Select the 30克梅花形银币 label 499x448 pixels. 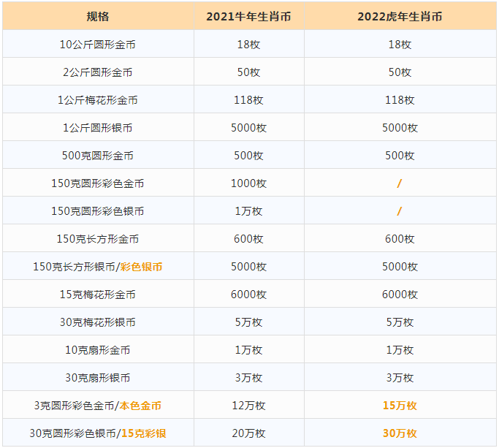pos(98,322)
